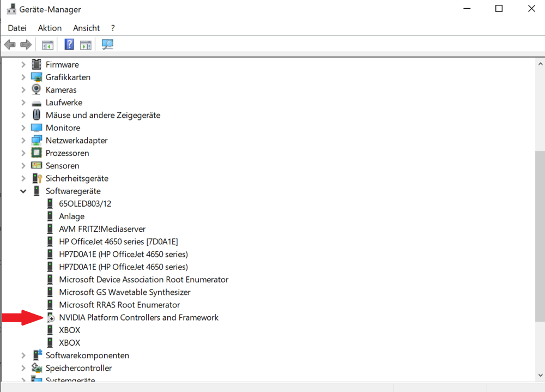The width and height of the screenshot is (545, 392).
Task: Open the Datei menu
Action: click(x=17, y=28)
